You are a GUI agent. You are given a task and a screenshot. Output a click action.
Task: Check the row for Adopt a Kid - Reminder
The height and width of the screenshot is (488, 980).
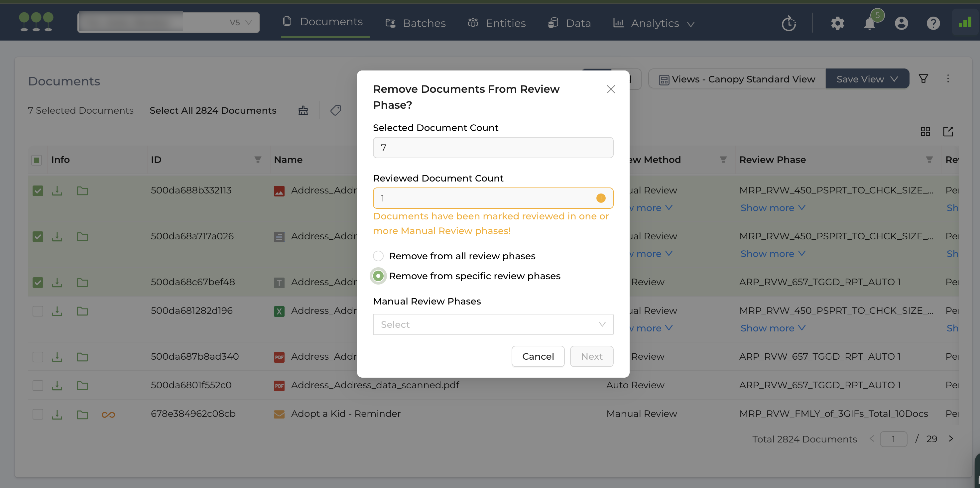[x=38, y=414]
